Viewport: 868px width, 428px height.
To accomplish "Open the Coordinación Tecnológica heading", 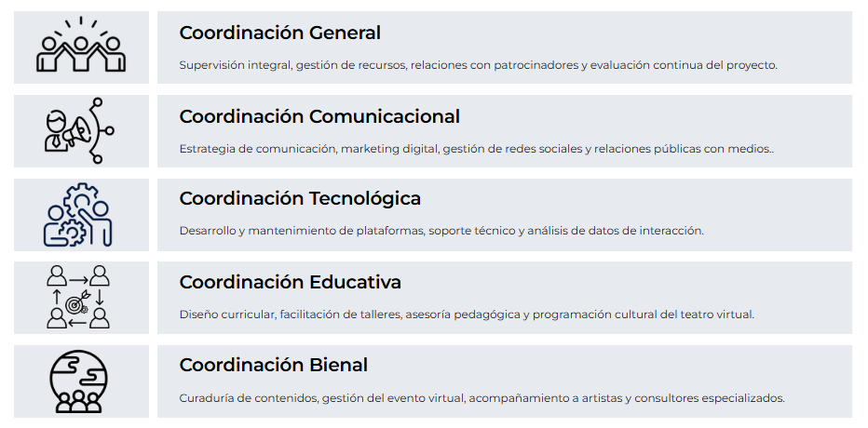I will [x=300, y=198].
